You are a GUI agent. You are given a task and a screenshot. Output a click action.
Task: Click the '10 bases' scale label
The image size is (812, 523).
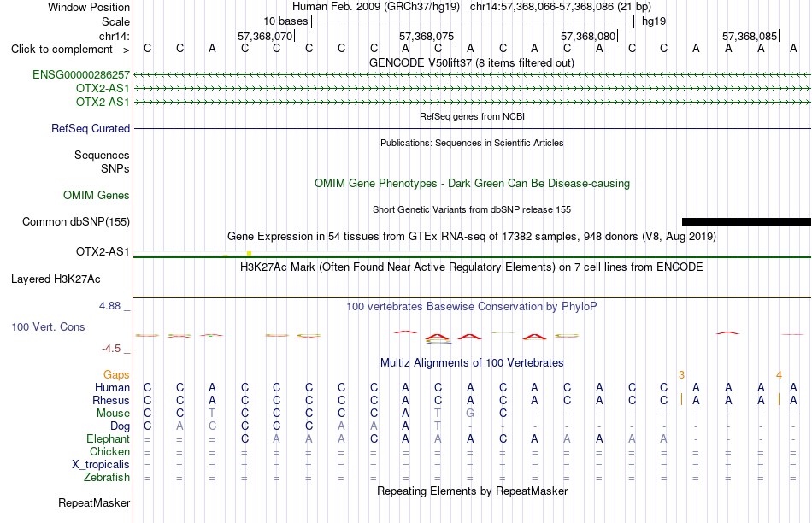[x=285, y=21]
